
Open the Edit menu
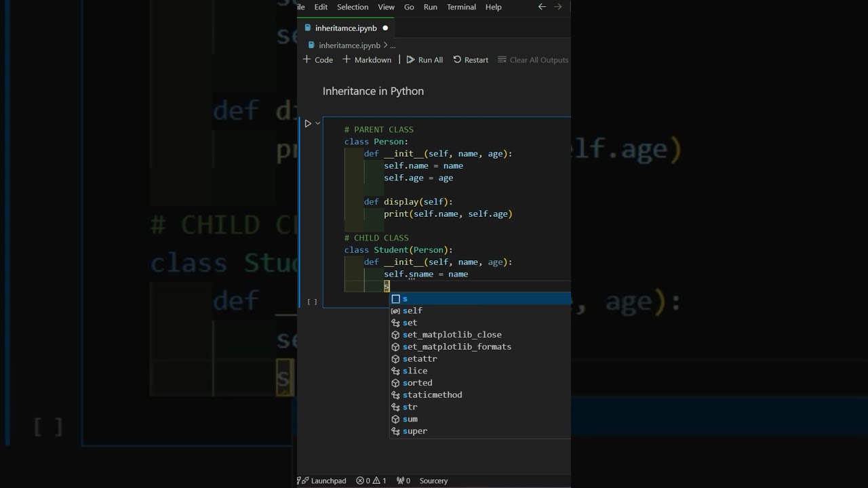[321, 7]
